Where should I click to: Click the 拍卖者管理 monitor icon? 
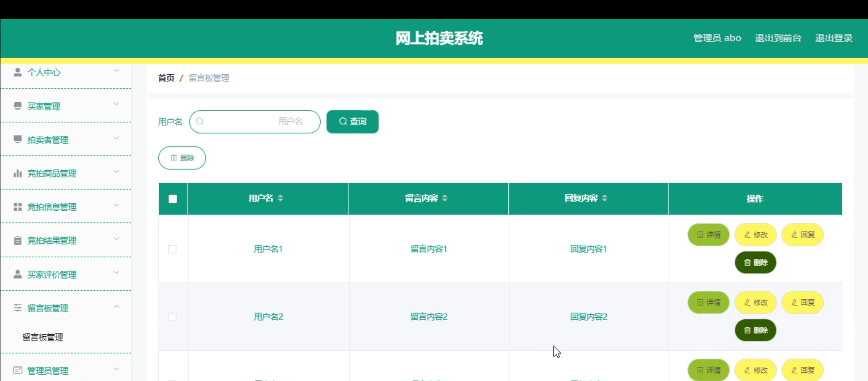click(x=18, y=139)
